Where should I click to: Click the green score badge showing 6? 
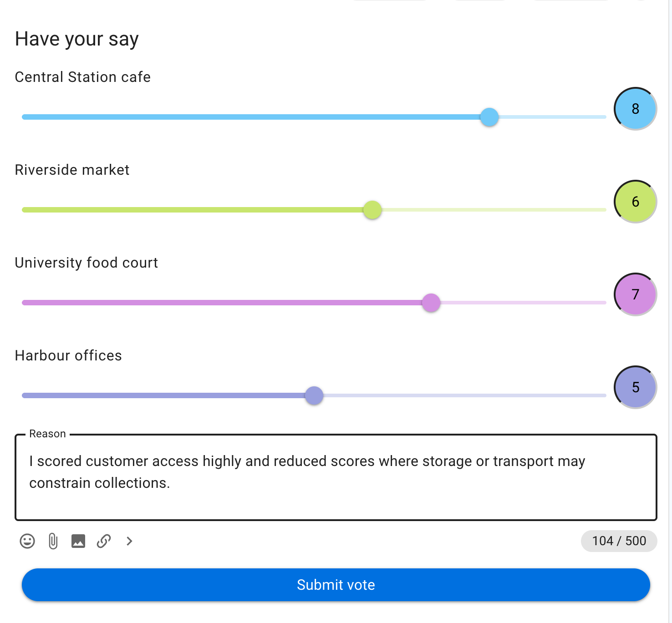pos(636,202)
